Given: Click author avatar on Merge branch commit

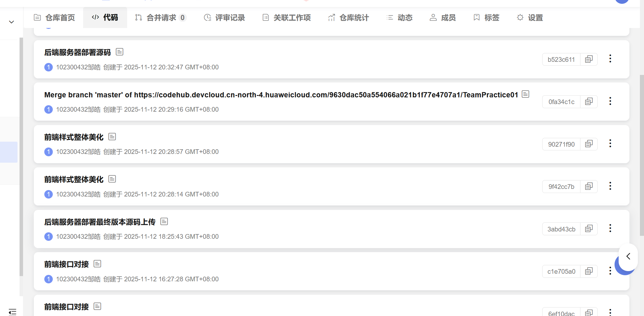Looking at the screenshot, I should pyautogui.click(x=48, y=109).
